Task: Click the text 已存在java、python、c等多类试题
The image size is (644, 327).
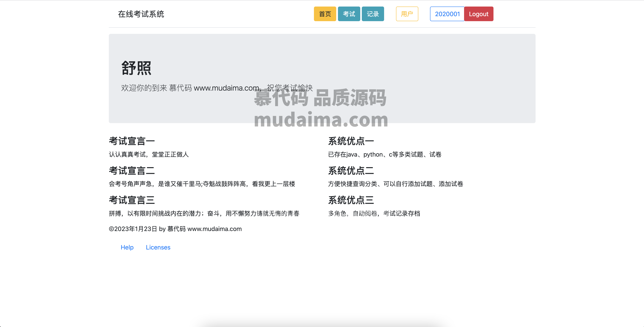Action: 384,154
